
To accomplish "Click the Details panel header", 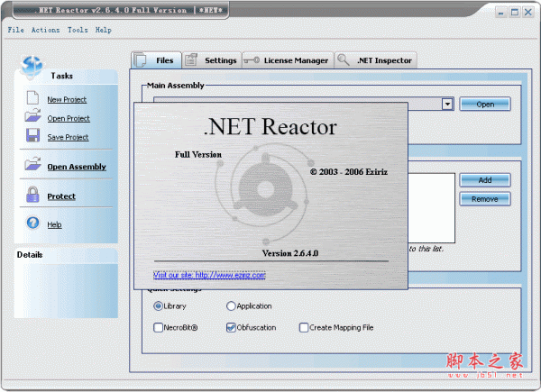I will (x=66, y=255).
